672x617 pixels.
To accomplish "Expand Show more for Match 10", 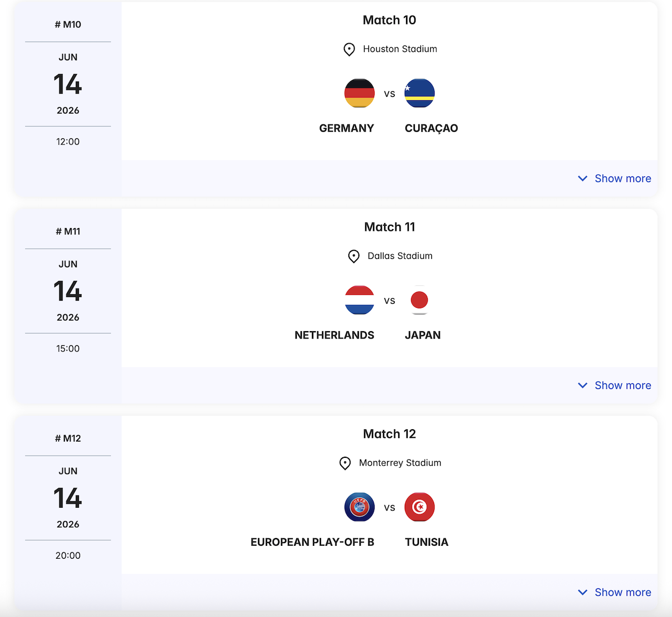I will coord(615,178).
